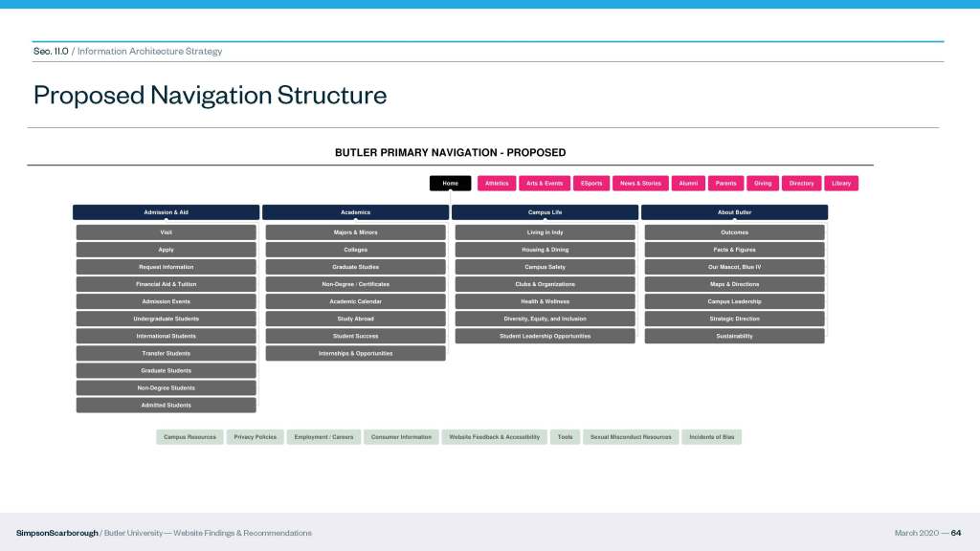980x551 pixels.
Task: Select the pink Library button
Action: point(841,183)
